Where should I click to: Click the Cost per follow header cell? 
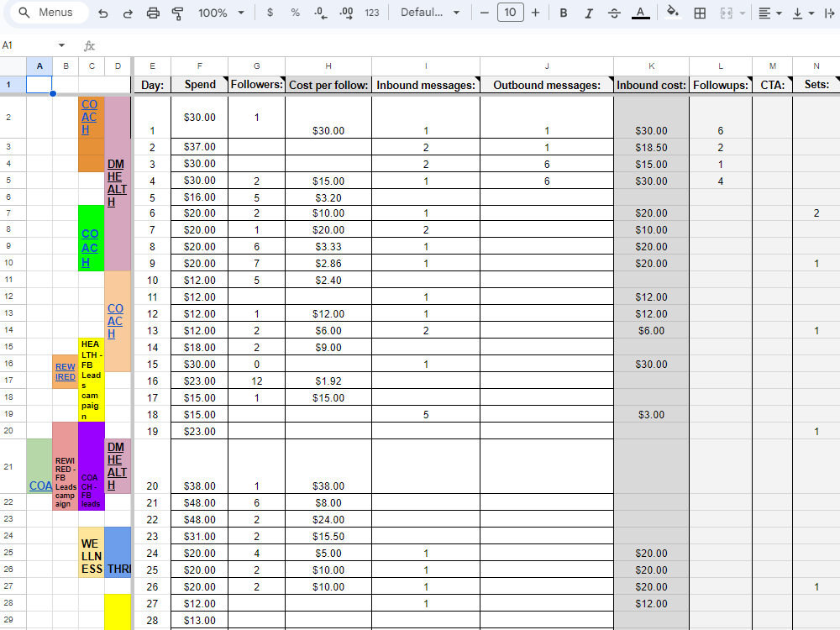pyautogui.click(x=328, y=85)
